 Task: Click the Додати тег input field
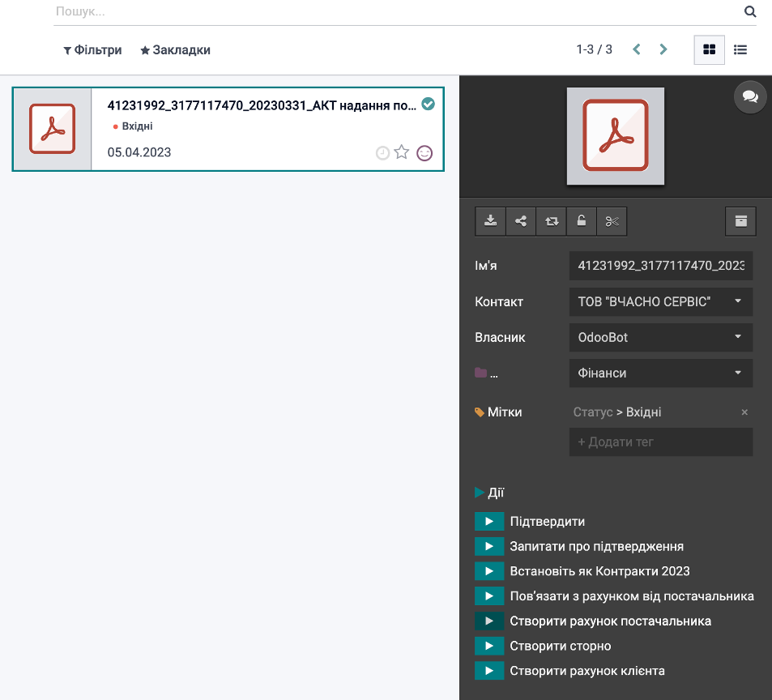click(661, 442)
